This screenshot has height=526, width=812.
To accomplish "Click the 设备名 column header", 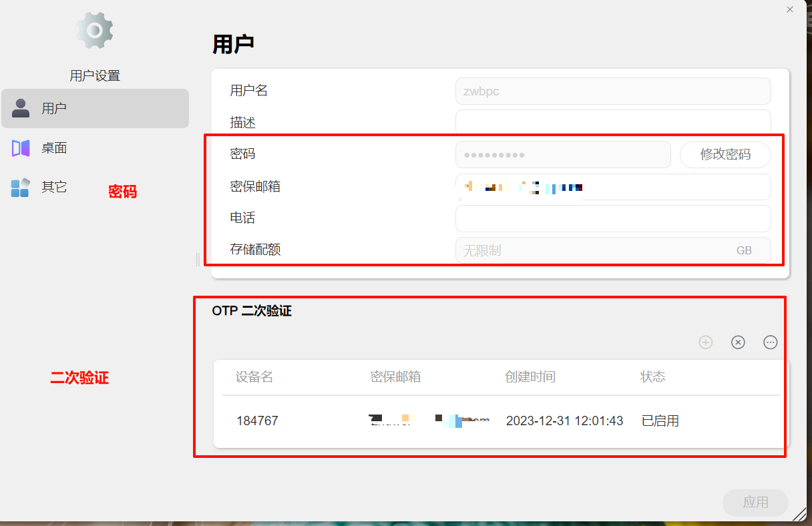I will coord(254,377).
